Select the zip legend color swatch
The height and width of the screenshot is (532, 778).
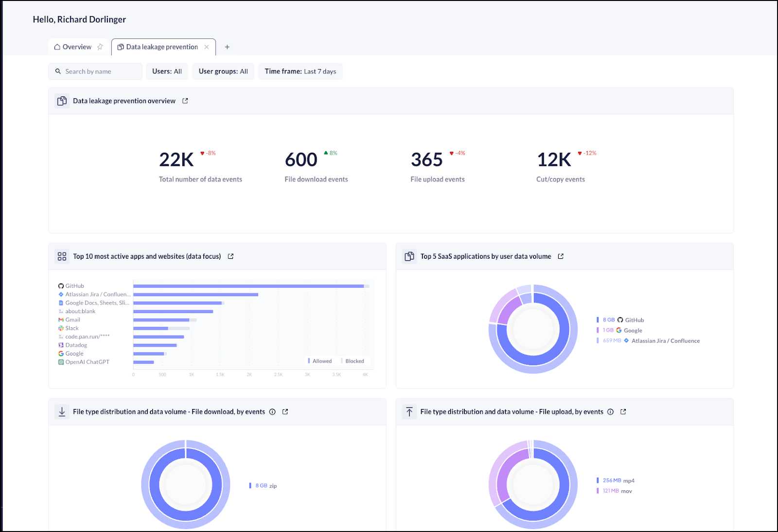point(250,485)
